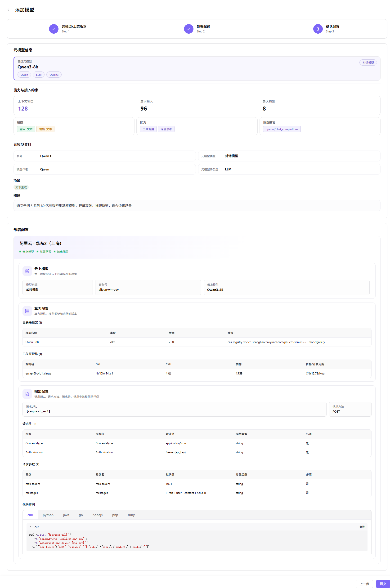Screen dimensions: 390x588
Task: Click the Bearer {api_key} default value cell
Action: click(176, 452)
